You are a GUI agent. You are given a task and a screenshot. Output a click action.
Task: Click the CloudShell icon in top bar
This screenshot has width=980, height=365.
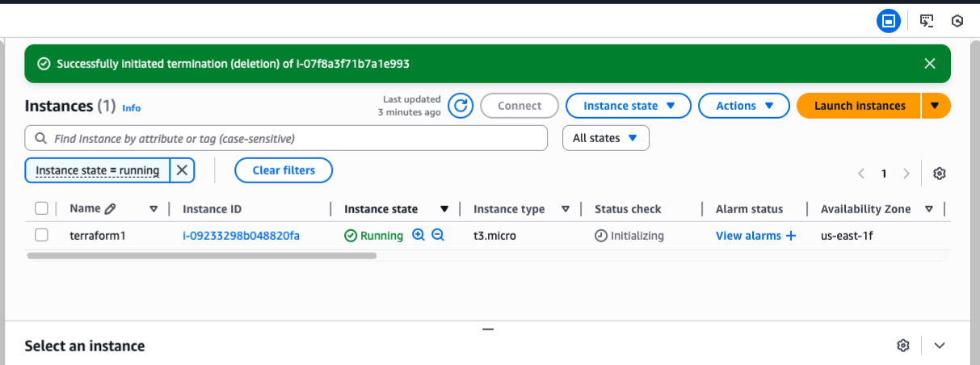927,21
